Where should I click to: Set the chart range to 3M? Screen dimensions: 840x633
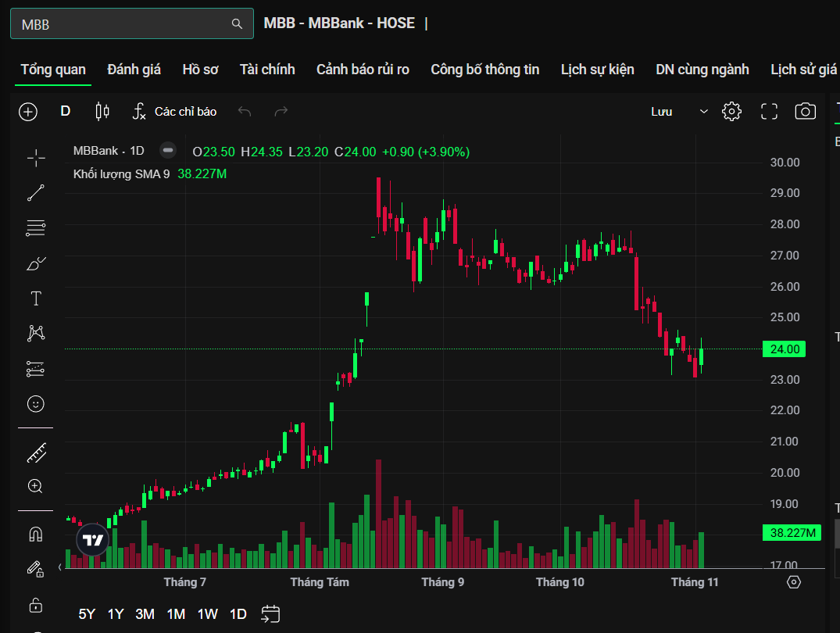coord(145,614)
